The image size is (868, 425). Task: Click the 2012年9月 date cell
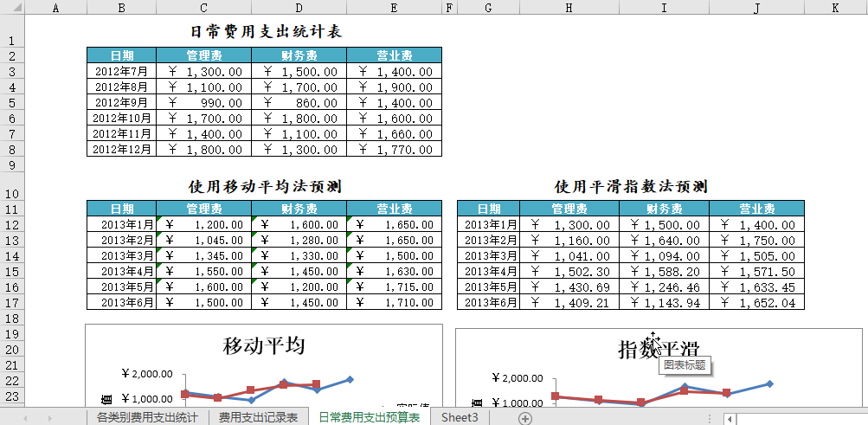click(121, 103)
